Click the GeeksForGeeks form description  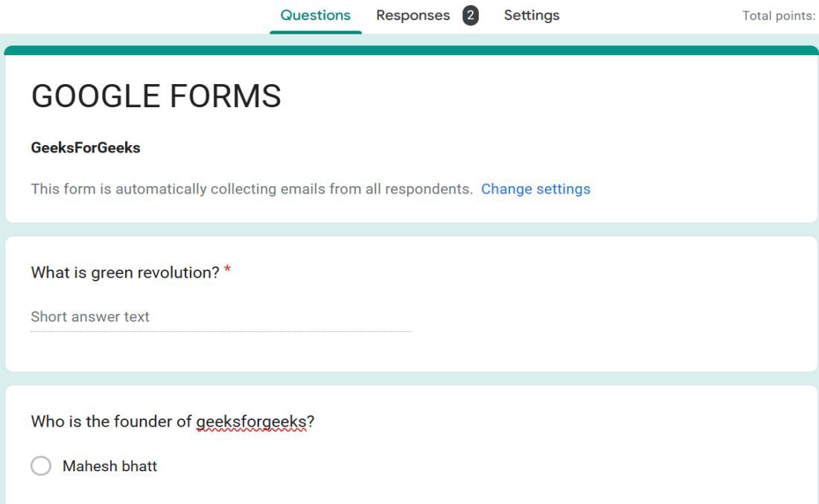pyautogui.click(x=86, y=148)
